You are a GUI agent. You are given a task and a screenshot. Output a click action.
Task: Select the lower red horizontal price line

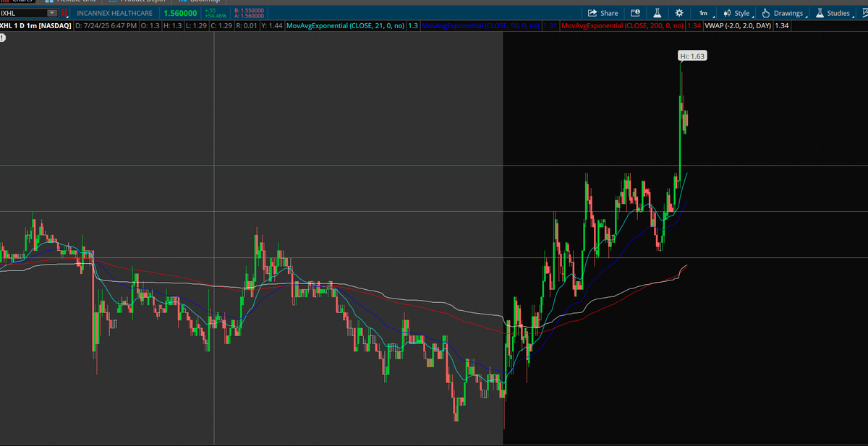[x=434, y=257]
